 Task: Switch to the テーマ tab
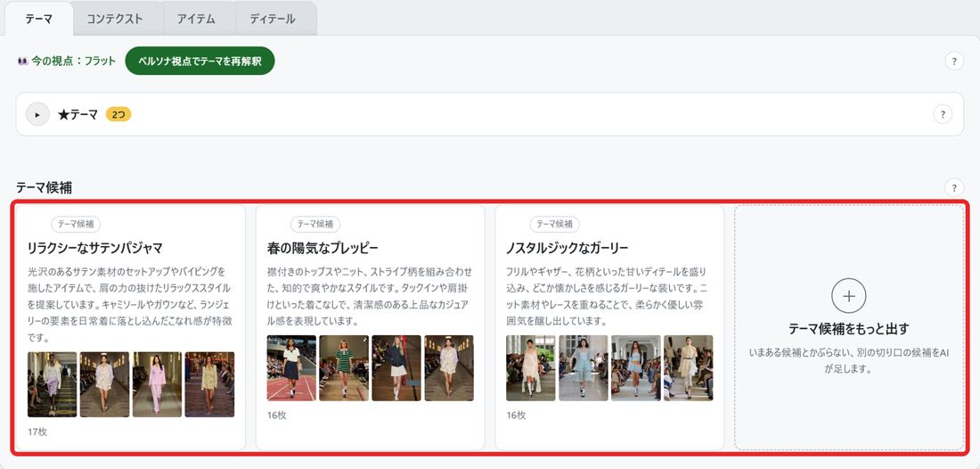click(x=38, y=19)
